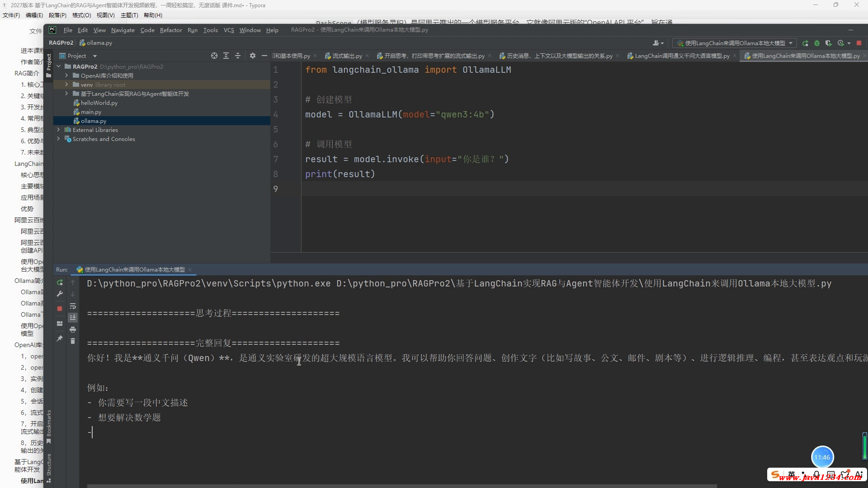Clear console with trash icon
Screen dimensions: 868x488
(x=73, y=341)
